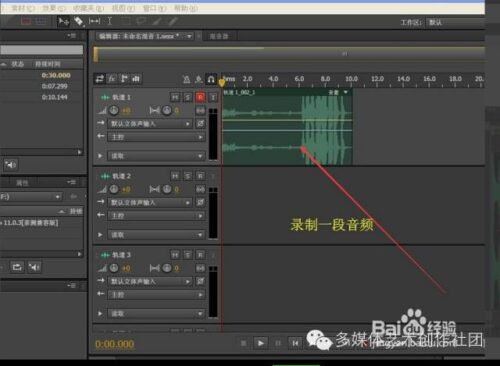Click the global clip stretching icon
The image size is (500, 366).
[199, 79]
